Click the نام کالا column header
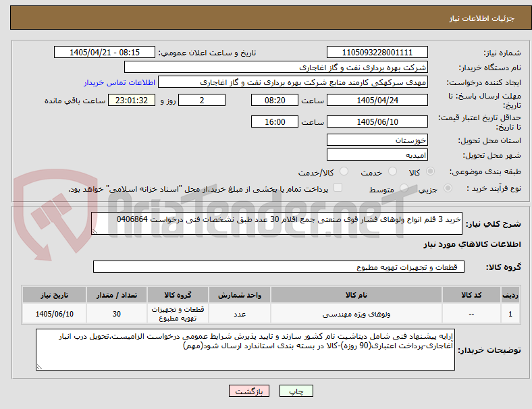The height and width of the screenshot is (409, 532). point(356,295)
